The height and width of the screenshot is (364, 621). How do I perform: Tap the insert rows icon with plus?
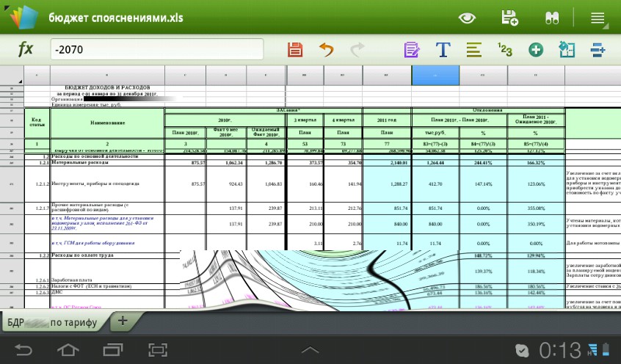click(598, 50)
